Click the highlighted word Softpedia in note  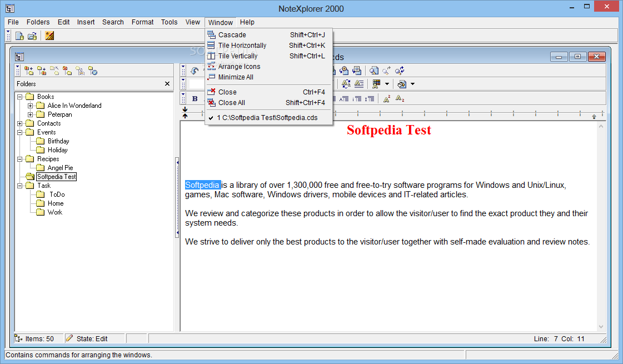click(x=202, y=185)
